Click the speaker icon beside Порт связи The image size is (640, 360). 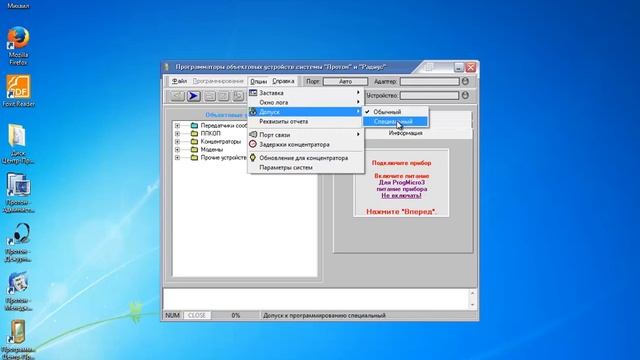point(253,134)
